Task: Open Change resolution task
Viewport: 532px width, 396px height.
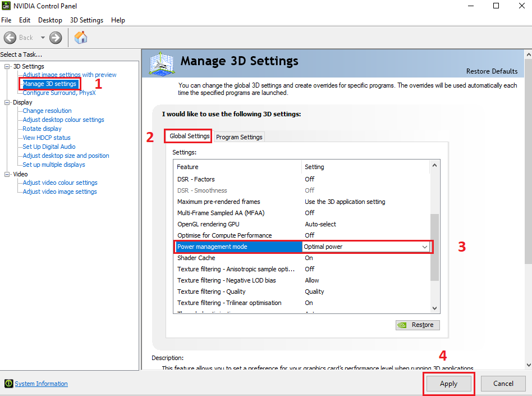Action: (47, 111)
